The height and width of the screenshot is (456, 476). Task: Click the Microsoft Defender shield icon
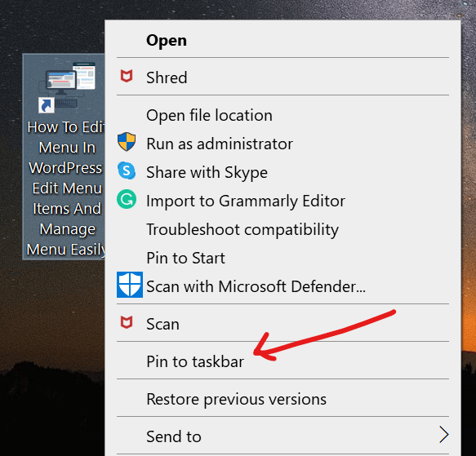130,285
